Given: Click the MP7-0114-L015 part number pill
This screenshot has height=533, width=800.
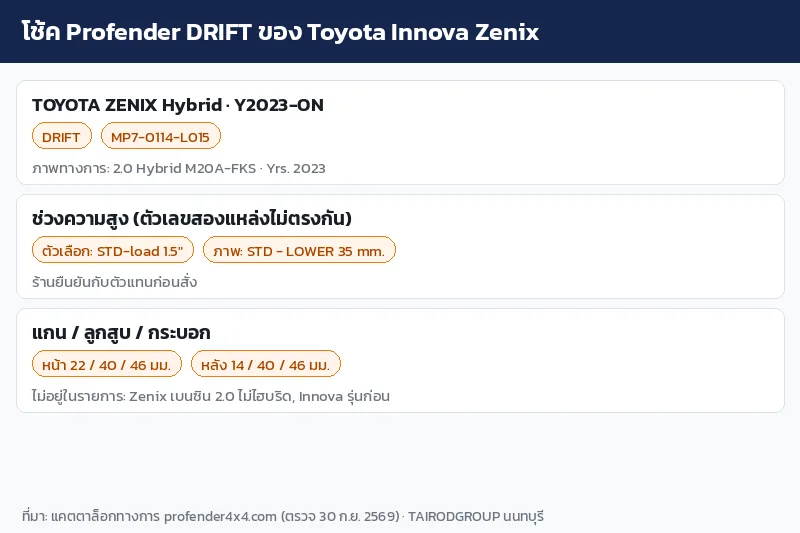Looking at the screenshot, I should click(x=161, y=136).
